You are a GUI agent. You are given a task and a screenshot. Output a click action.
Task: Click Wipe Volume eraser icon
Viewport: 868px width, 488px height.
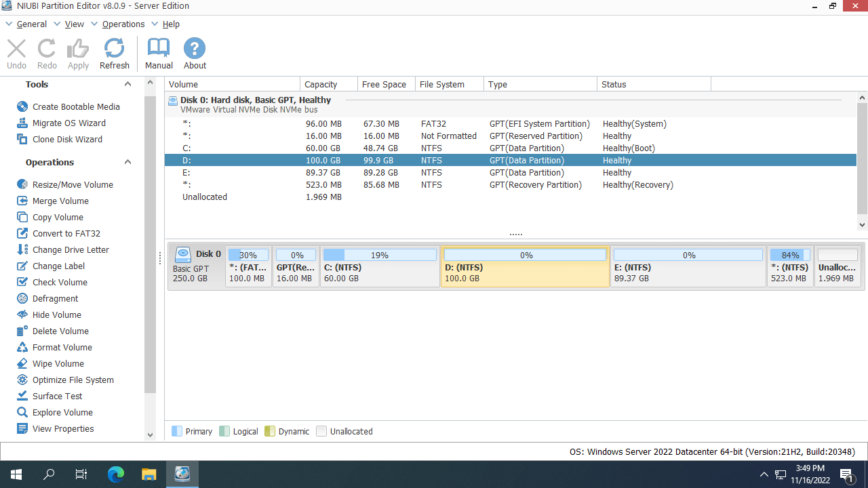(x=22, y=363)
